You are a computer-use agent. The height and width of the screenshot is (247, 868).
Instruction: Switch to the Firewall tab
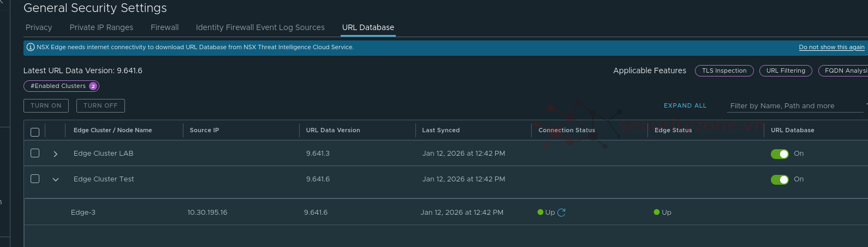click(164, 27)
